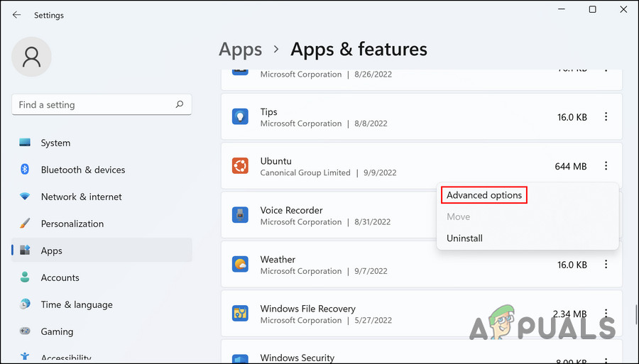
Task: Click the Weather app icon
Action: tap(240, 265)
